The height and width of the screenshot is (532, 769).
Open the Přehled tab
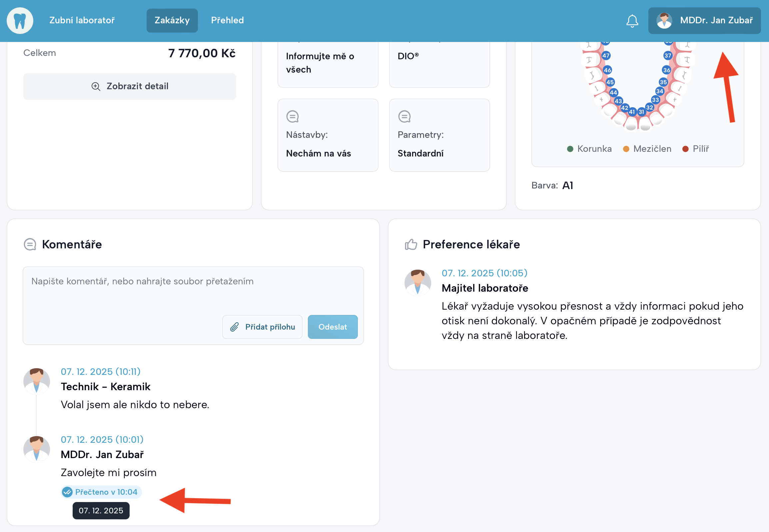[x=227, y=21]
